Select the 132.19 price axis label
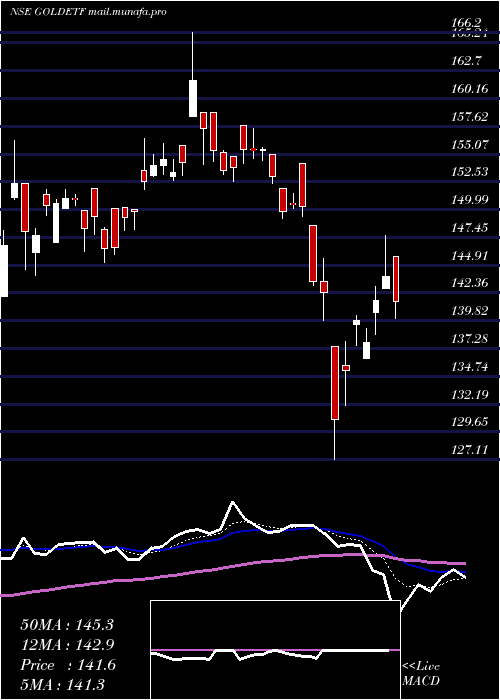 469,395
